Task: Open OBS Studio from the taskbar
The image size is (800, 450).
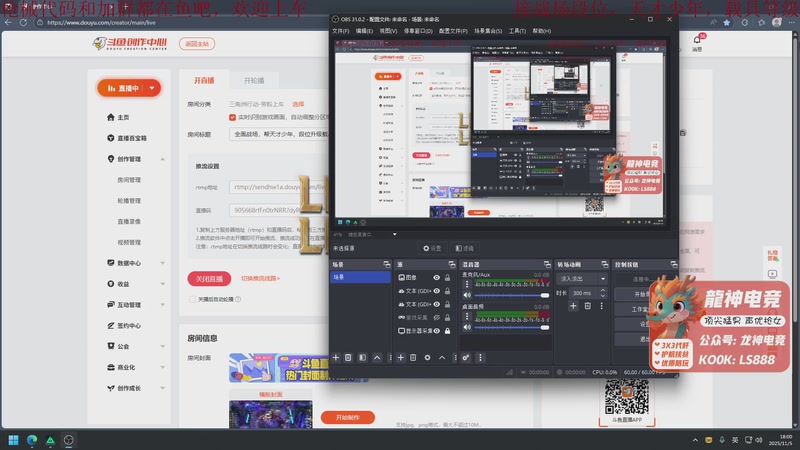Action: pyautogui.click(x=68, y=440)
